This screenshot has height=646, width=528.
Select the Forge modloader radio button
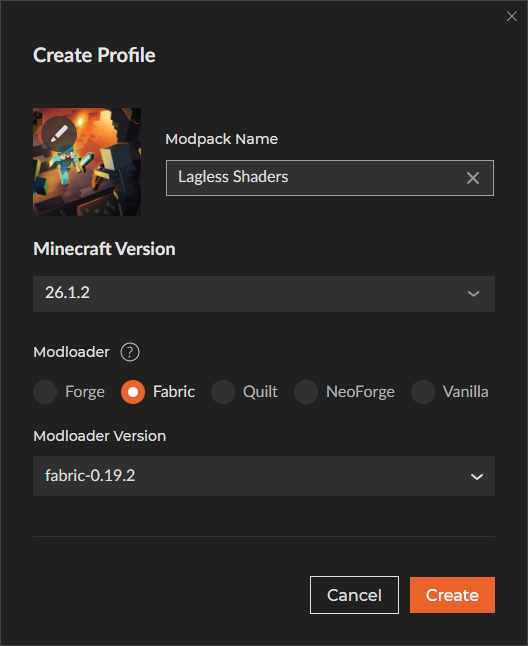tap(45, 392)
